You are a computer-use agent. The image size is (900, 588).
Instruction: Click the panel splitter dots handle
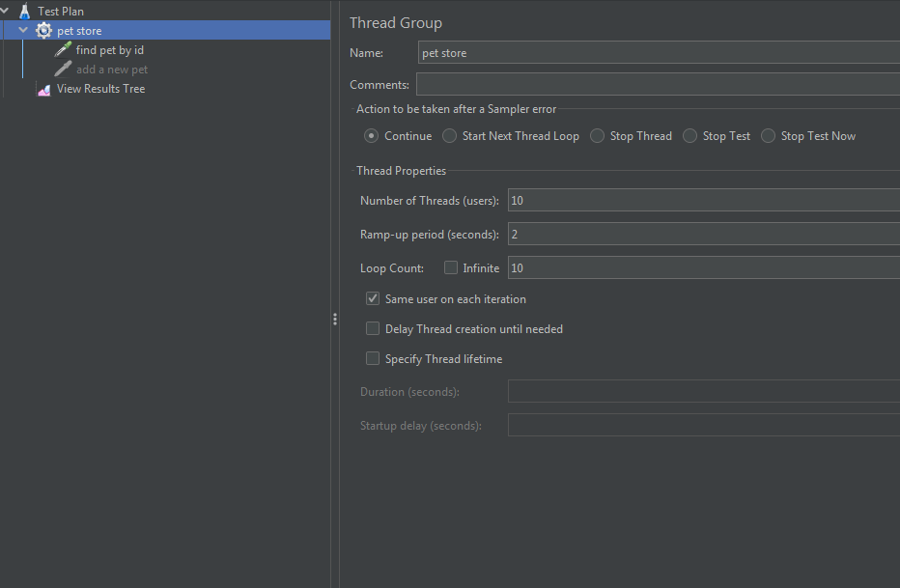[335, 320]
